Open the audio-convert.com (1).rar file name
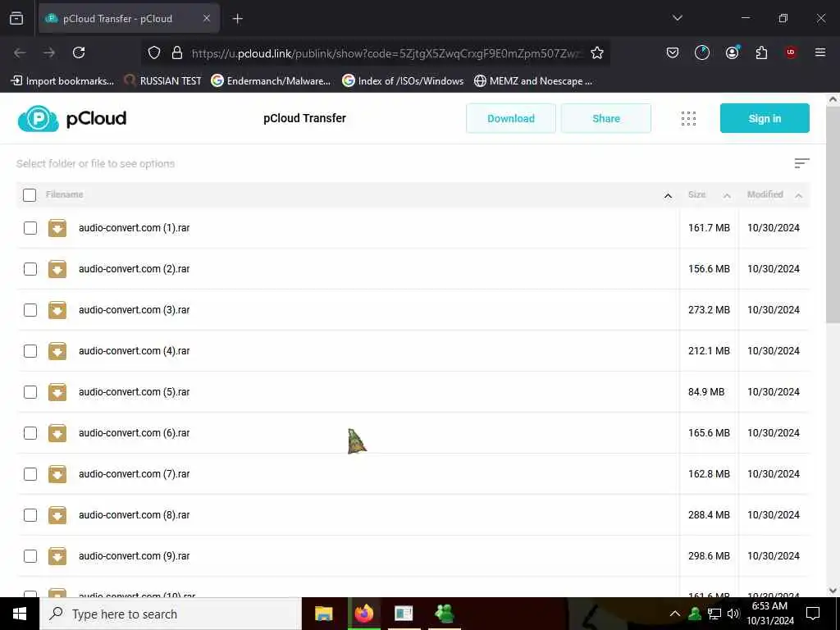Viewport: 840px width, 630px height. (x=134, y=228)
